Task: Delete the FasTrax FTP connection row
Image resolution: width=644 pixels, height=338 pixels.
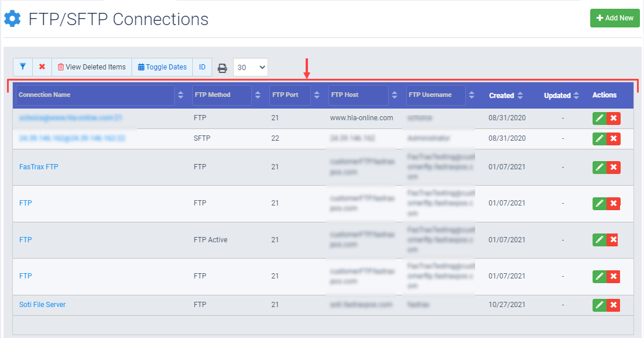Action: (613, 167)
